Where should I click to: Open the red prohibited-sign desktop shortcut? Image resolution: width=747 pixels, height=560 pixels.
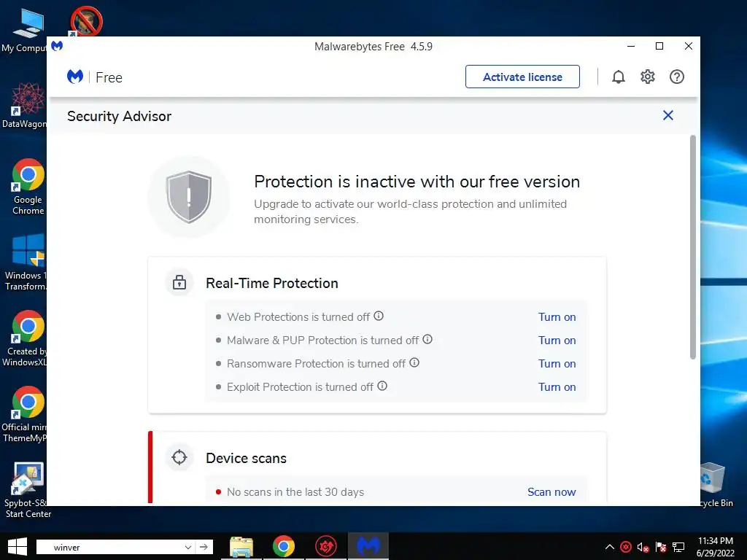[x=86, y=21]
